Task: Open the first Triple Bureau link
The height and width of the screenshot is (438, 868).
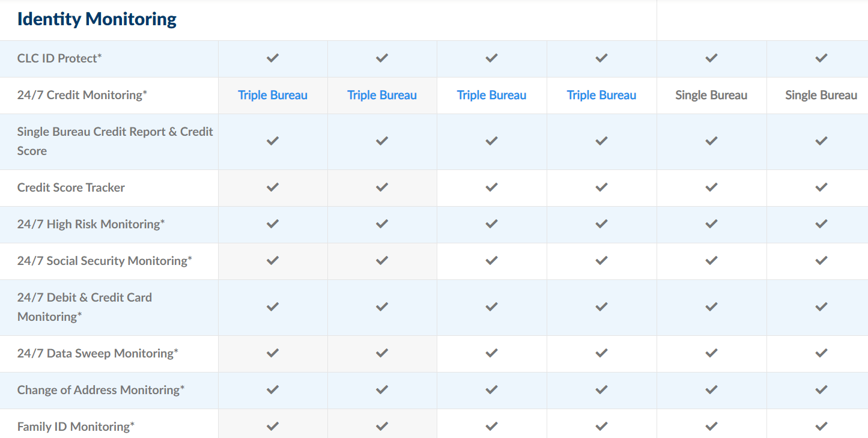Action: pyautogui.click(x=273, y=95)
